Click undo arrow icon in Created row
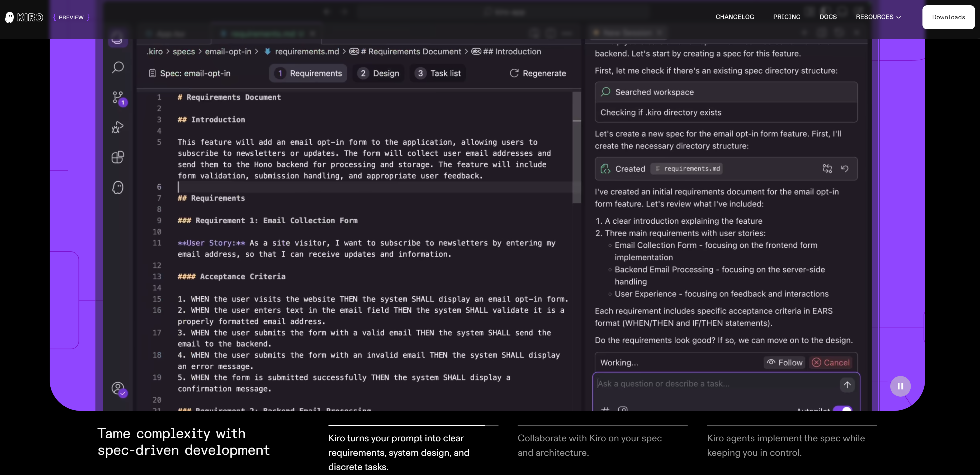The image size is (980, 475). point(845,169)
